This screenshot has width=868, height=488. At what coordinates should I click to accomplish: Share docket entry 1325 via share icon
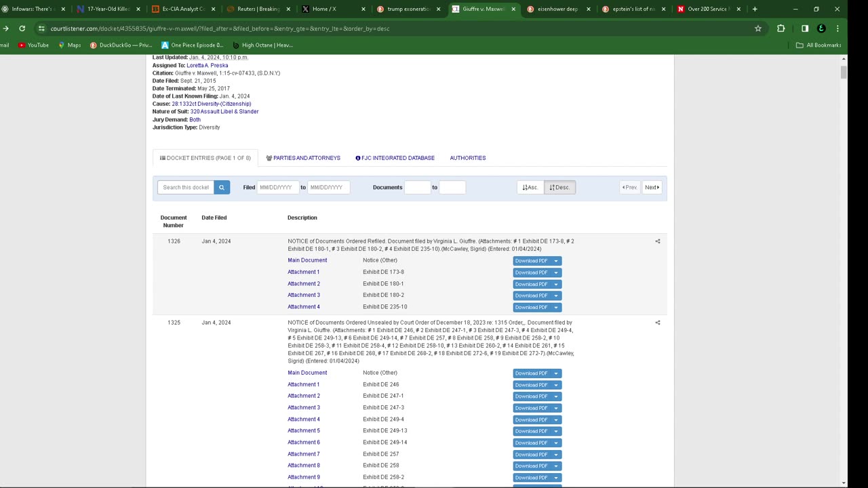pyautogui.click(x=657, y=323)
